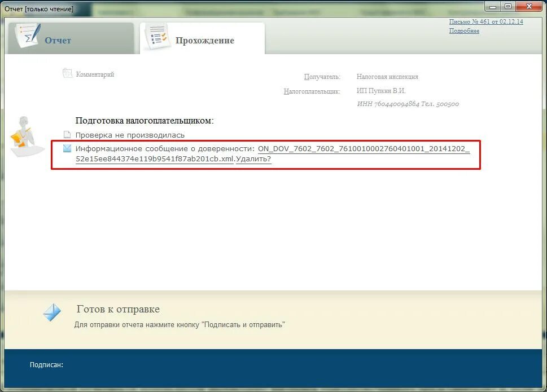The width and height of the screenshot is (547, 392).
Task: Click the Прохождение checklist icon
Action: 156,37
